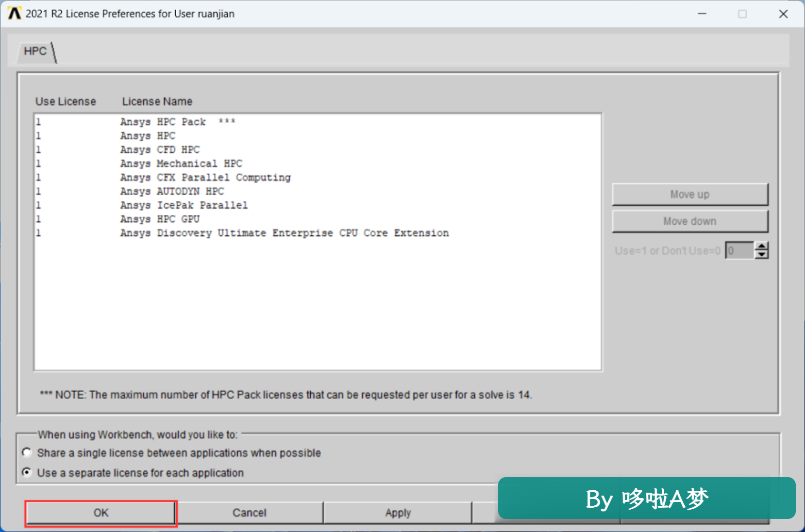Select the Ansys HPC Pack license row
Image resolution: width=805 pixels, height=532 pixels.
click(x=318, y=122)
